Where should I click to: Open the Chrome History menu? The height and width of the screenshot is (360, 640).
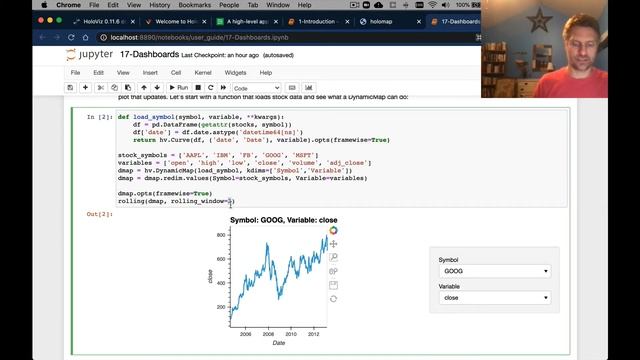click(x=159, y=5)
